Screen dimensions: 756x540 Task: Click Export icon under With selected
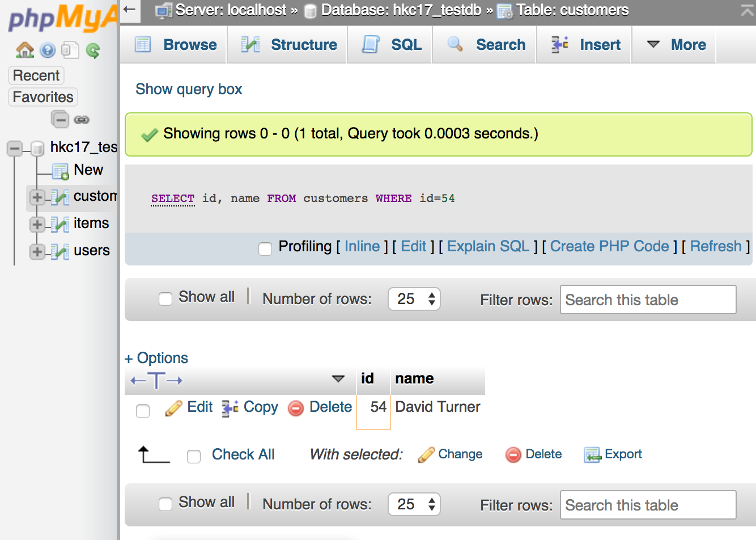coord(592,455)
